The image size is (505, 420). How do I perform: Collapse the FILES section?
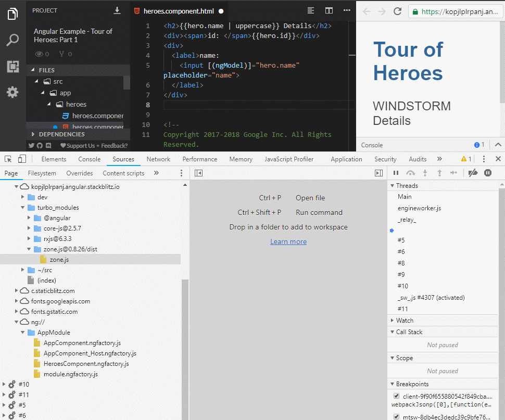[x=33, y=70]
